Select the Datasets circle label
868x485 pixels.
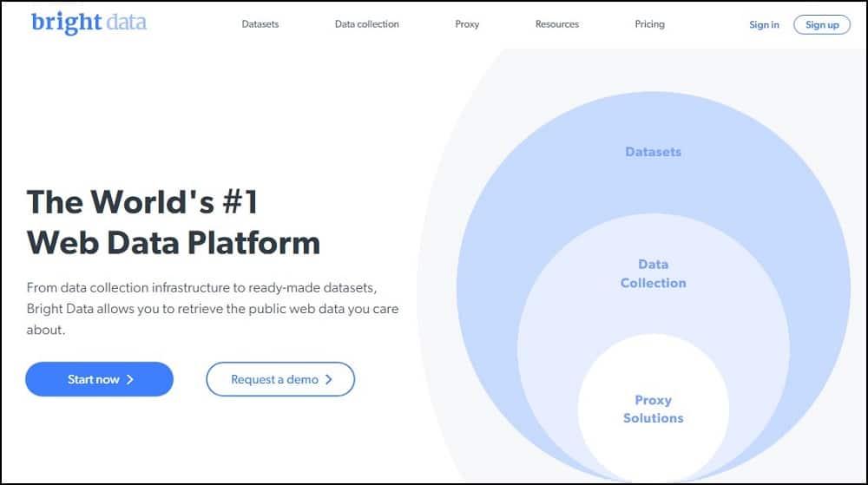point(654,152)
